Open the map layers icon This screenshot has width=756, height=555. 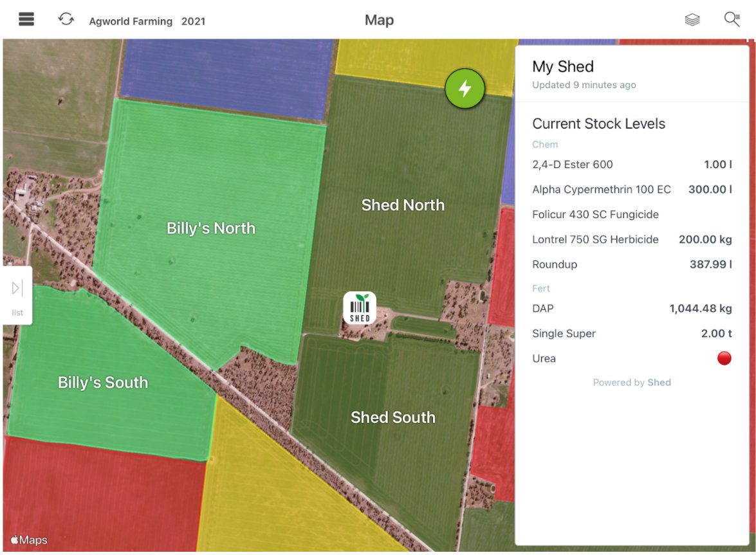point(692,20)
